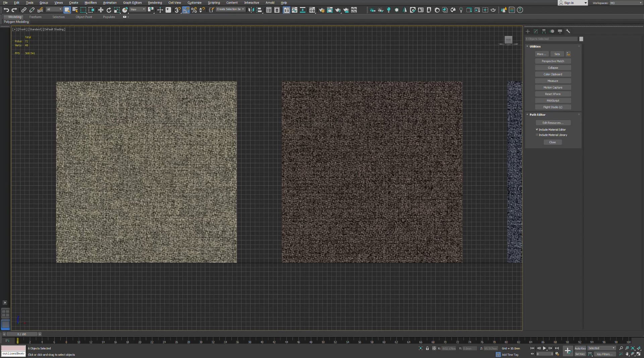Screen dimensions: 644x358
Task: Activate the Select and Rotate tool
Action: point(109,10)
